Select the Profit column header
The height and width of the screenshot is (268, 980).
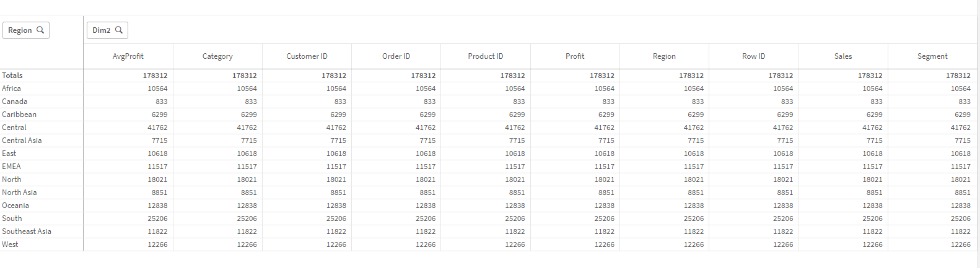tap(575, 56)
